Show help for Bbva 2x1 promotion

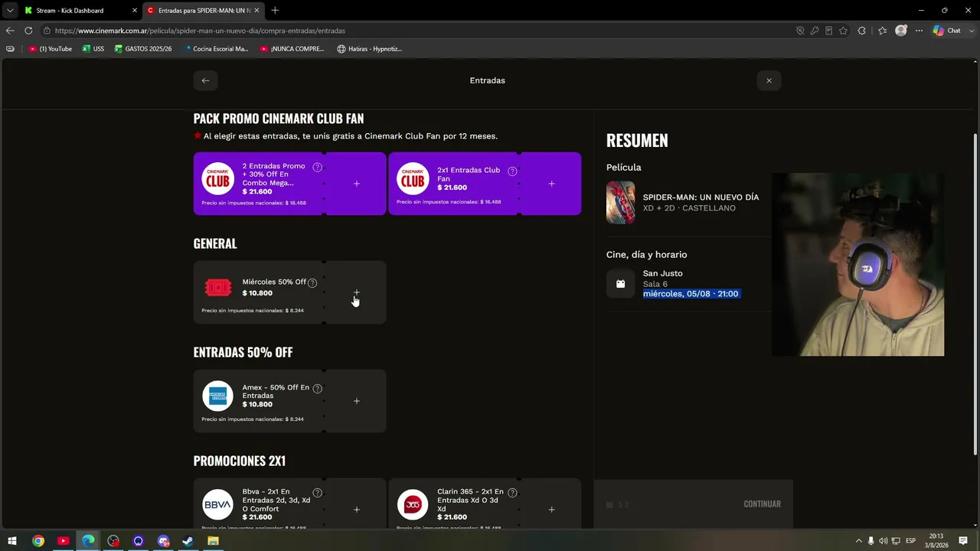coord(317,493)
